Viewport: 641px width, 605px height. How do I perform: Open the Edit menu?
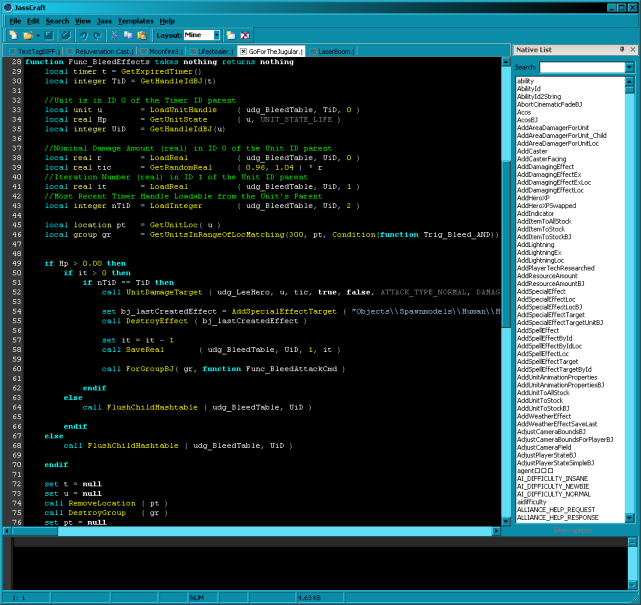[x=33, y=21]
